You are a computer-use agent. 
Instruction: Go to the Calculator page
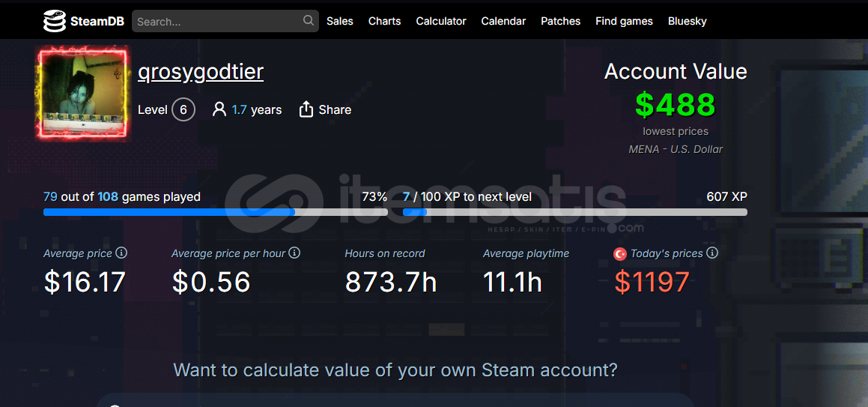[441, 21]
